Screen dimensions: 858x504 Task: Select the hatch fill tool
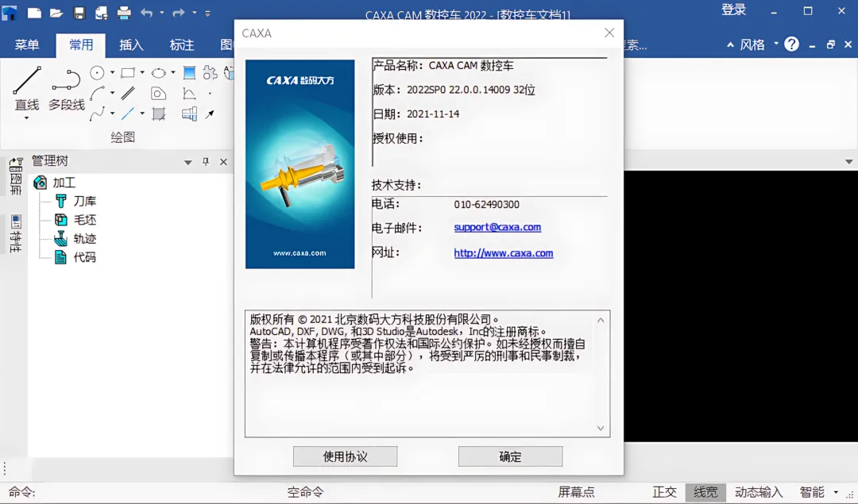point(159,113)
